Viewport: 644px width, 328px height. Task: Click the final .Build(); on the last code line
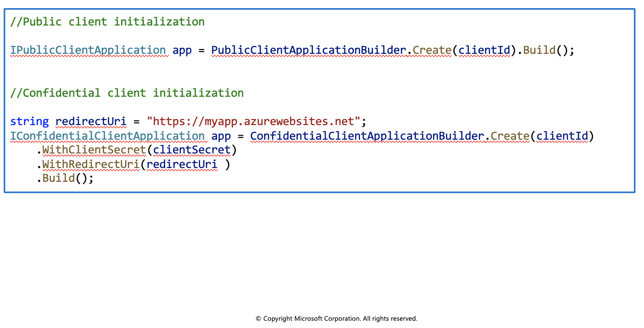click(x=65, y=178)
